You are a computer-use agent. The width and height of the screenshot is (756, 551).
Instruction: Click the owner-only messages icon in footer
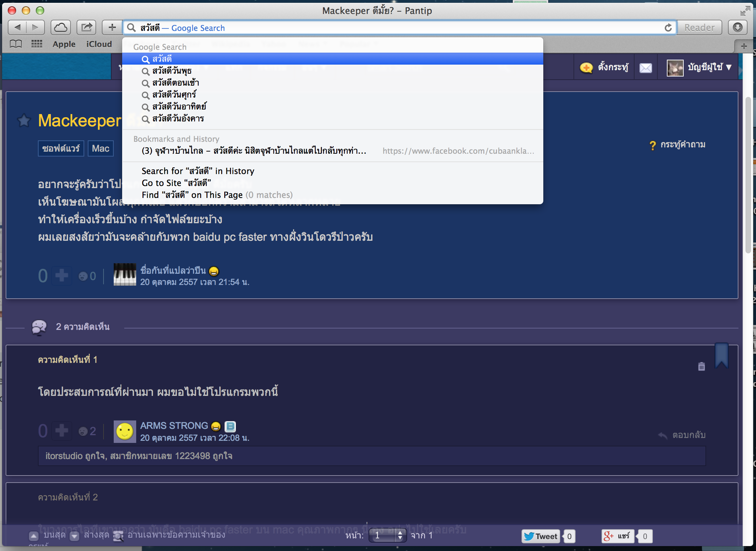pos(118,536)
